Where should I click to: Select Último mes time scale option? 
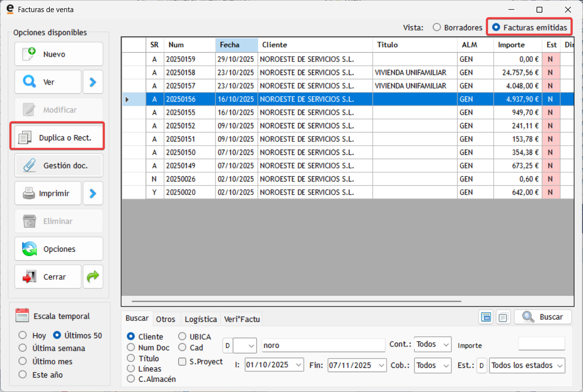[22, 362]
